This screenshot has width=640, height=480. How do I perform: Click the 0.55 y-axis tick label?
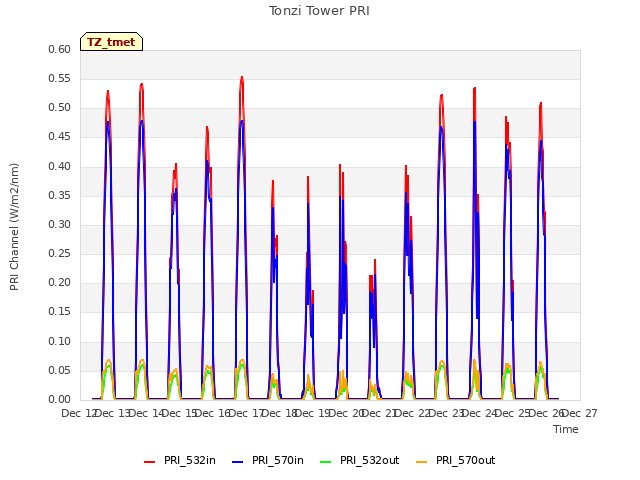pos(59,78)
